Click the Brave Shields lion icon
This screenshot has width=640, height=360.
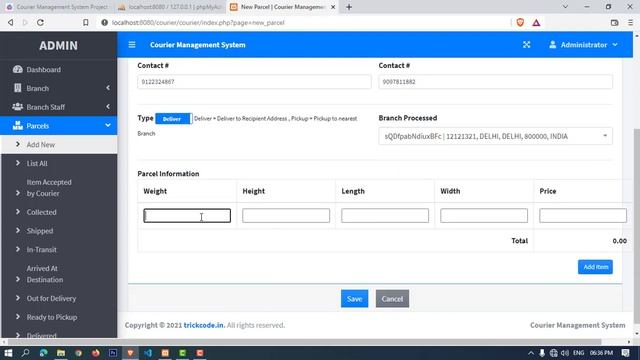[520, 23]
